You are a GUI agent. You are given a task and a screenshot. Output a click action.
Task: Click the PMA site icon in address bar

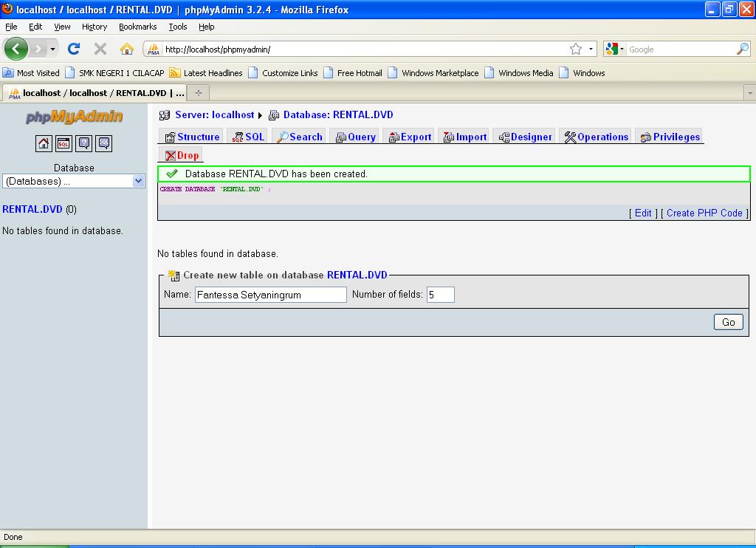tap(154, 49)
